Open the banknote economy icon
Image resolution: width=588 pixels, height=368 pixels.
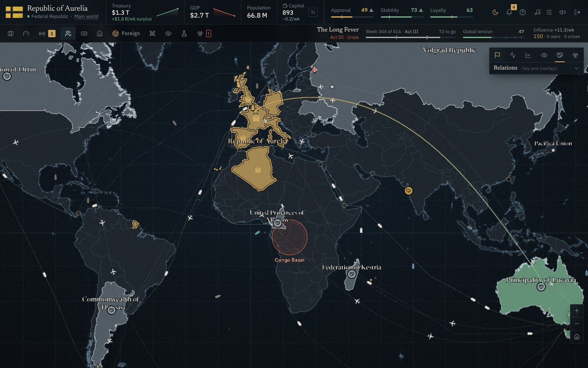click(84, 34)
